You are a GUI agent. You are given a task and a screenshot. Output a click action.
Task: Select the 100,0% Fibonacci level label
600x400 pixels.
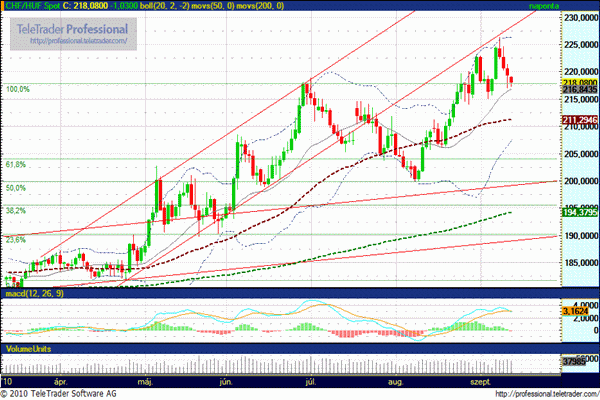(x=17, y=89)
